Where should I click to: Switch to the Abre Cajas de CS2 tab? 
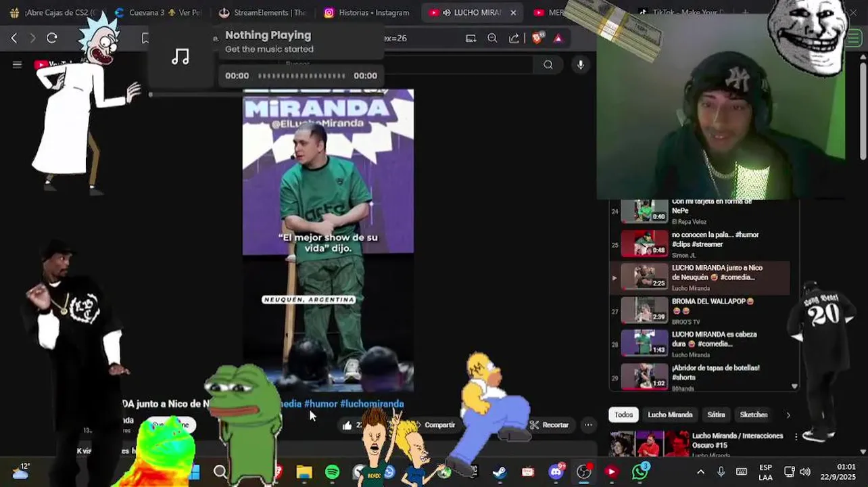click(55, 12)
